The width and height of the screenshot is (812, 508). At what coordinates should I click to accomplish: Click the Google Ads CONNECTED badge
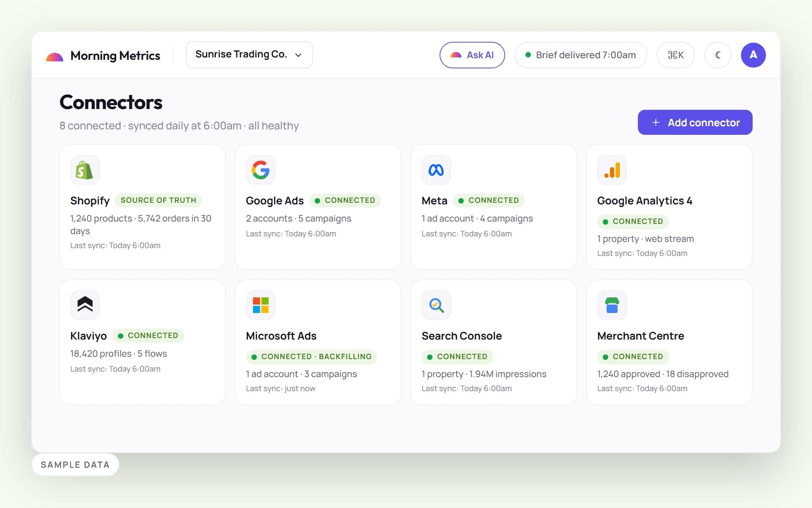[x=345, y=200]
